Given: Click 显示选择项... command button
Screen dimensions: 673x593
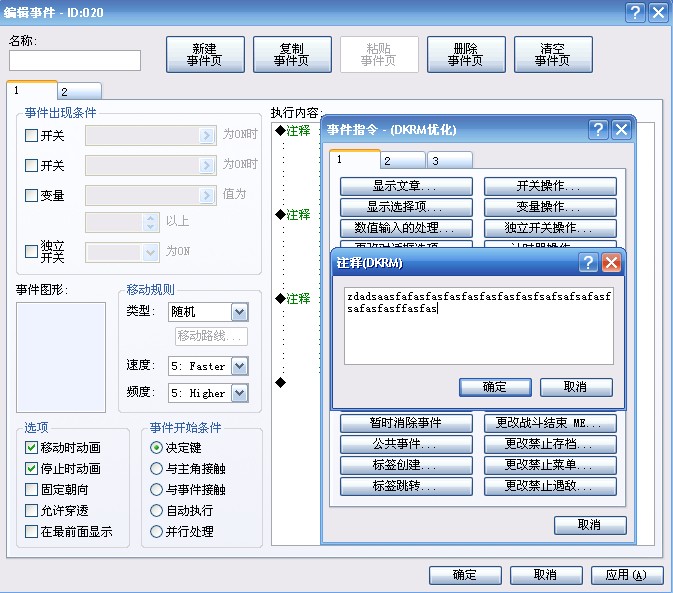Looking at the screenshot, I should click(406, 207).
